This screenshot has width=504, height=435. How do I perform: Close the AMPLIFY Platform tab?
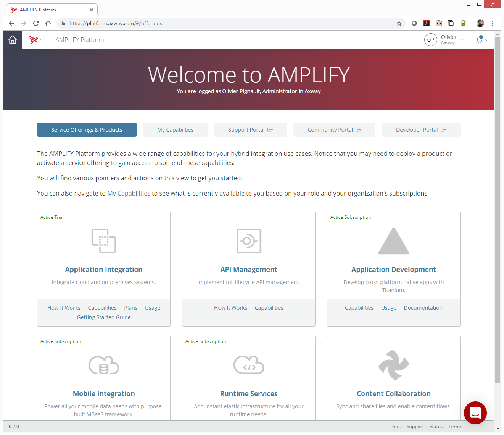pos(92,10)
